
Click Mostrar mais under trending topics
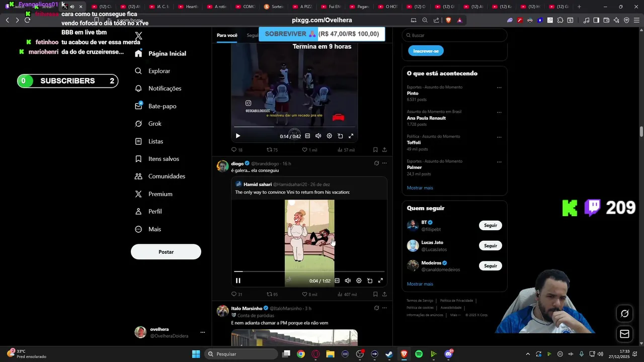coord(420,188)
